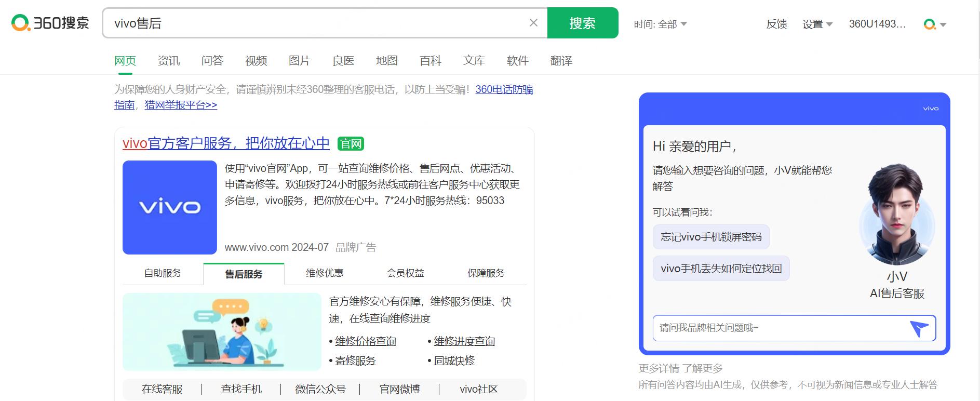Open the 图片 tab

click(300, 61)
